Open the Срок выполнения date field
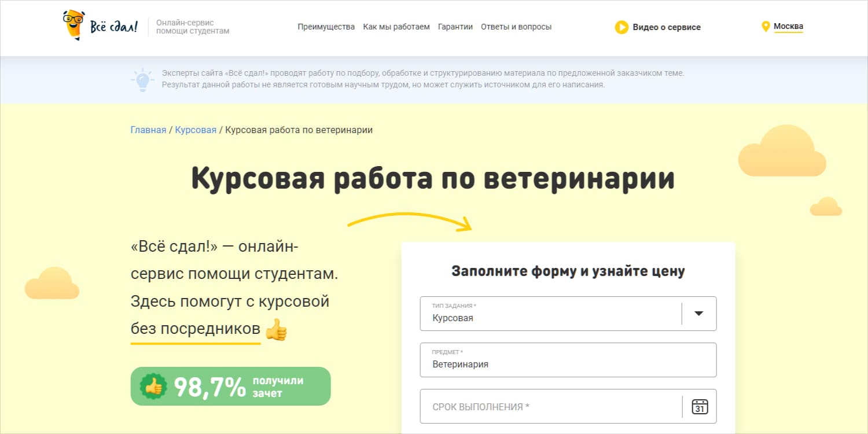The image size is (868, 434). pos(550,407)
